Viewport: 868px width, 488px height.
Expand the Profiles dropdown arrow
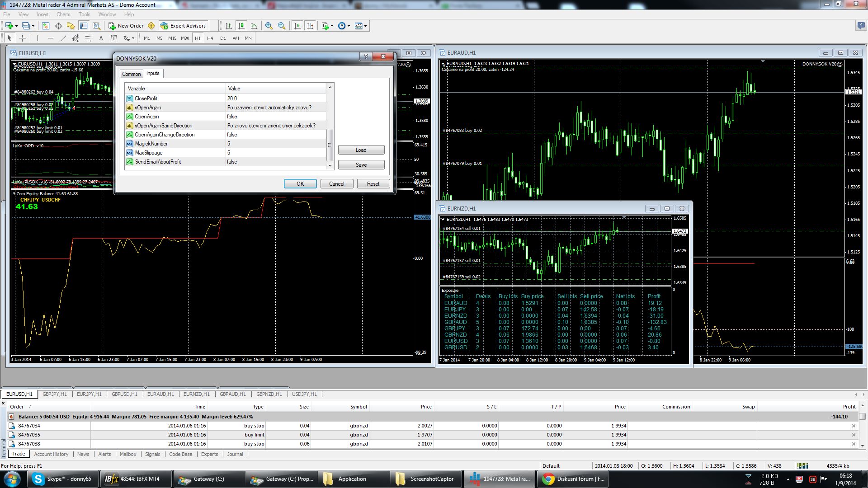click(x=33, y=26)
